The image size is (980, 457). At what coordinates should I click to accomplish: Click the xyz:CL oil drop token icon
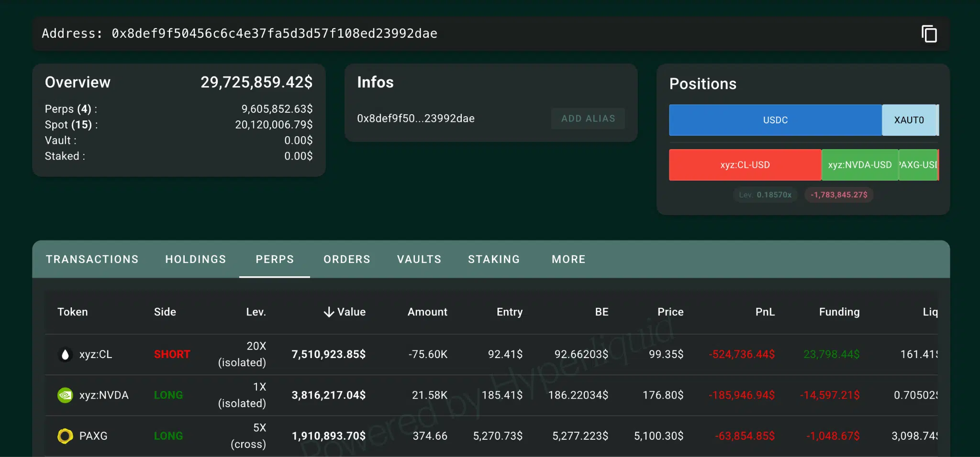click(x=66, y=355)
